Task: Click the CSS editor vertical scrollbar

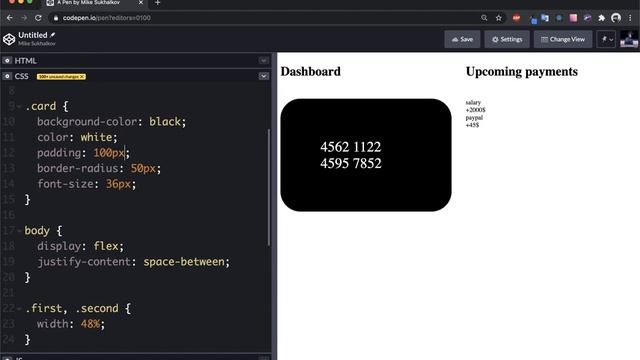Action: click(x=269, y=187)
